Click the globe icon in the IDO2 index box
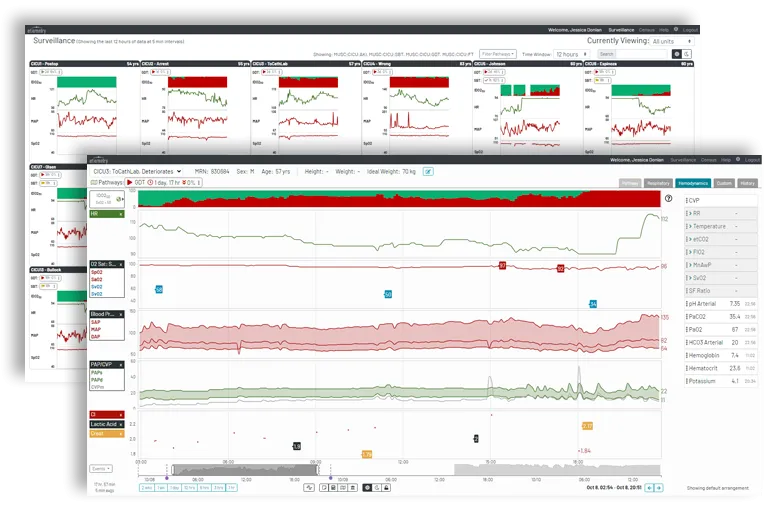The width and height of the screenshot is (765, 512). pyautogui.click(x=119, y=199)
